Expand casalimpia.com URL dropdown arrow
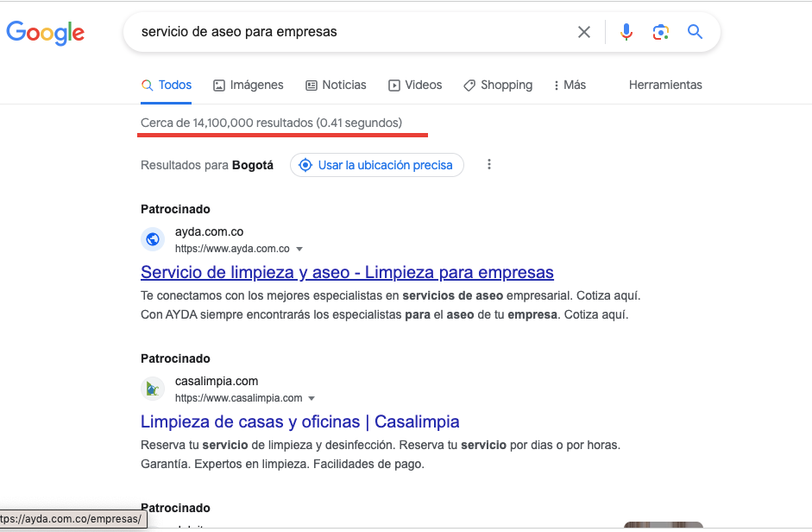The image size is (812, 532). pyautogui.click(x=312, y=398)
